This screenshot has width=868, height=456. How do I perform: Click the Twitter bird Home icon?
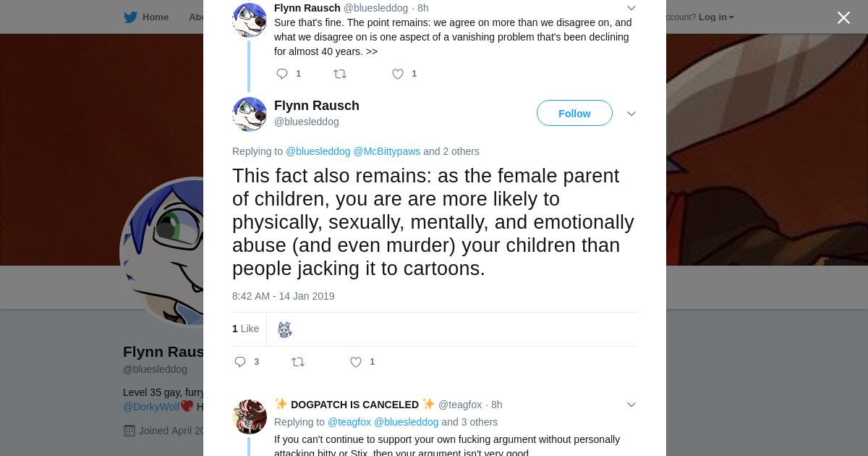coord(131,17)
